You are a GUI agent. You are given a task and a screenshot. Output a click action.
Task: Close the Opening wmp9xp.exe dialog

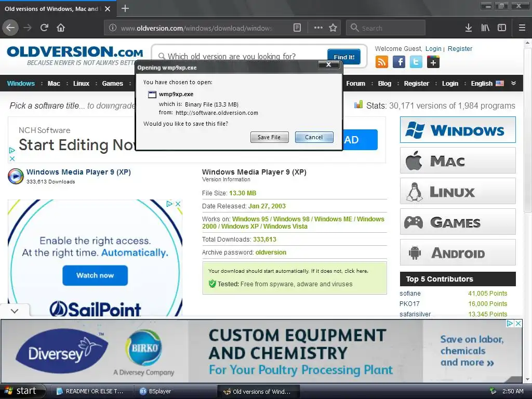point(328,64)
